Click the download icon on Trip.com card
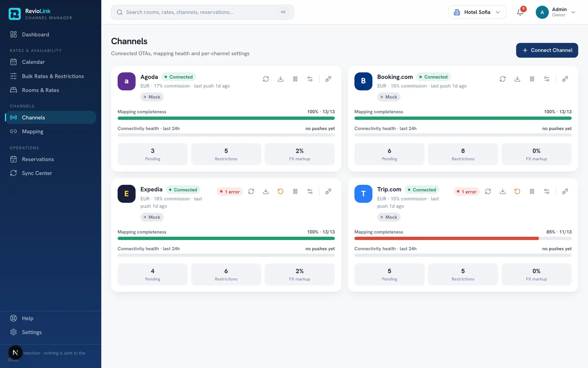Screen dimensions: 588x368 tap(502, 191)
